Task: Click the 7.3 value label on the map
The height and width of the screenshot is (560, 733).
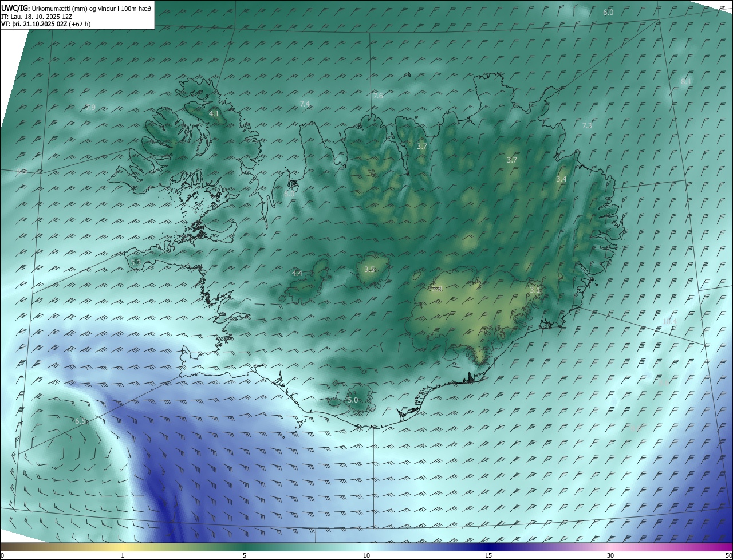Action: pyautogui.click(x=587, y=125)
